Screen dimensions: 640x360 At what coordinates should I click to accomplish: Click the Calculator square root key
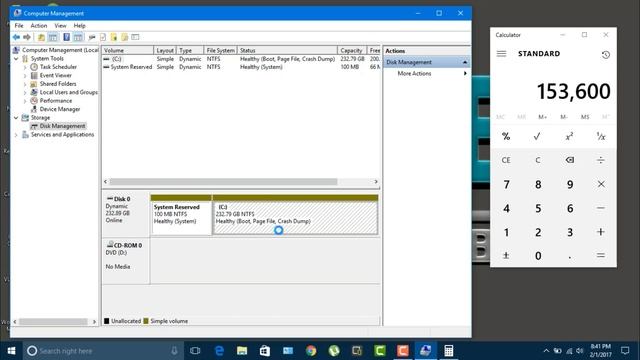(x=537, y=136)
